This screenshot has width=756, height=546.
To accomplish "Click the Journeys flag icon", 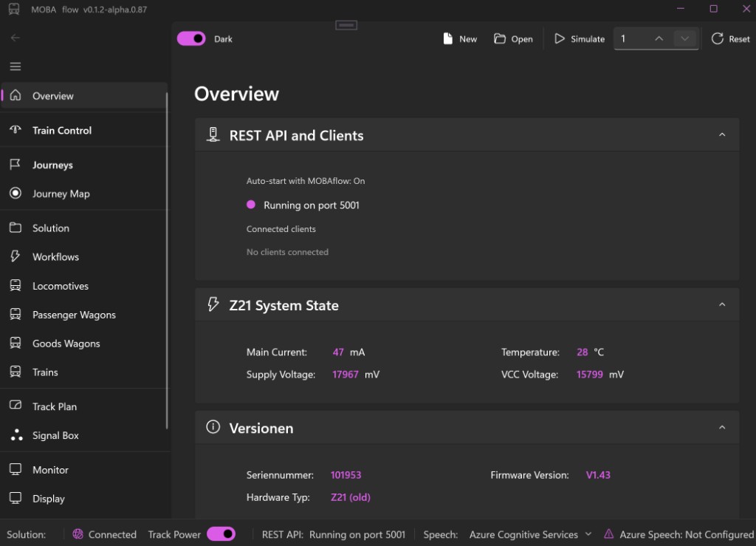I will click(16, 165).
